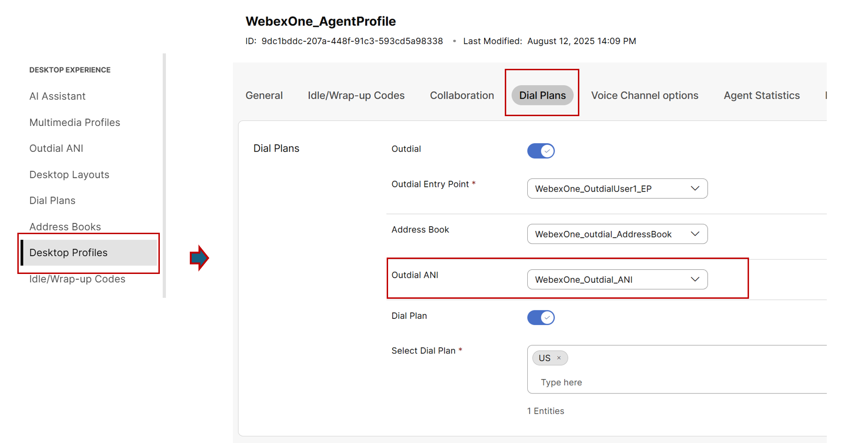Open the Address Book dropdown
The image size is (868, 443).
[x=617, y=234]
